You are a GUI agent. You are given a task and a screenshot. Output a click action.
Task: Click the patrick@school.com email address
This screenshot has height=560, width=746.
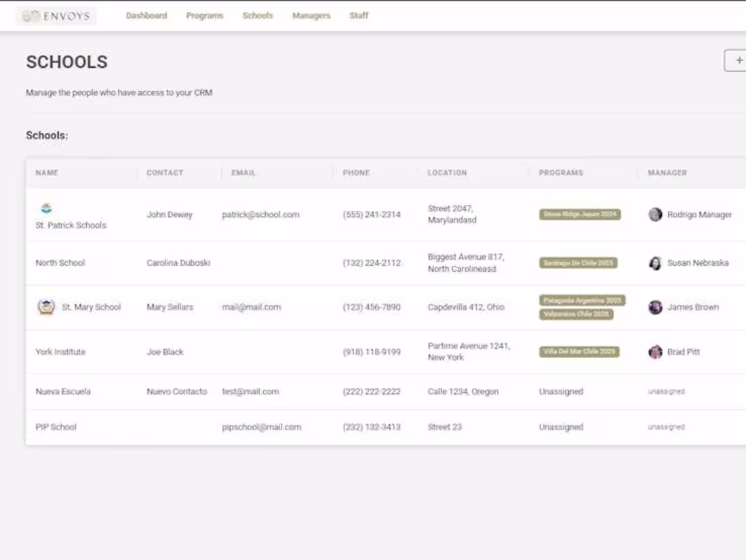(261, 214)
